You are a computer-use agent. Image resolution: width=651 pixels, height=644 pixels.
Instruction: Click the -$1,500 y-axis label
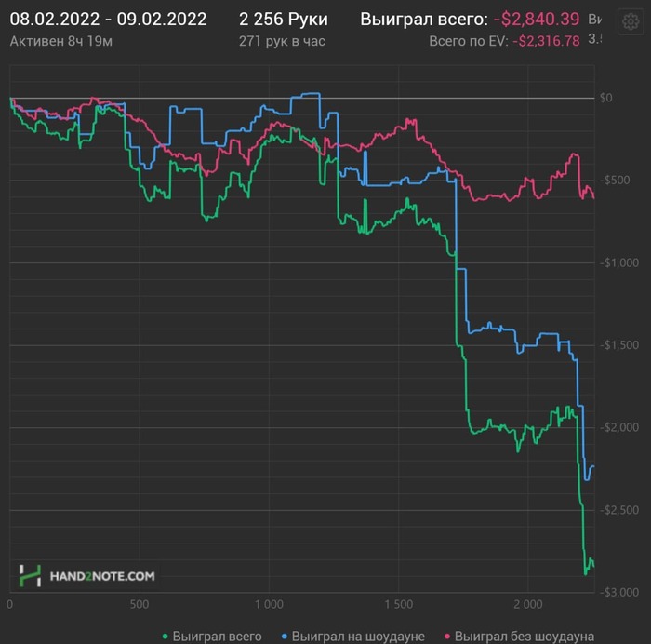pyautogui.click(x=619, y=345)
